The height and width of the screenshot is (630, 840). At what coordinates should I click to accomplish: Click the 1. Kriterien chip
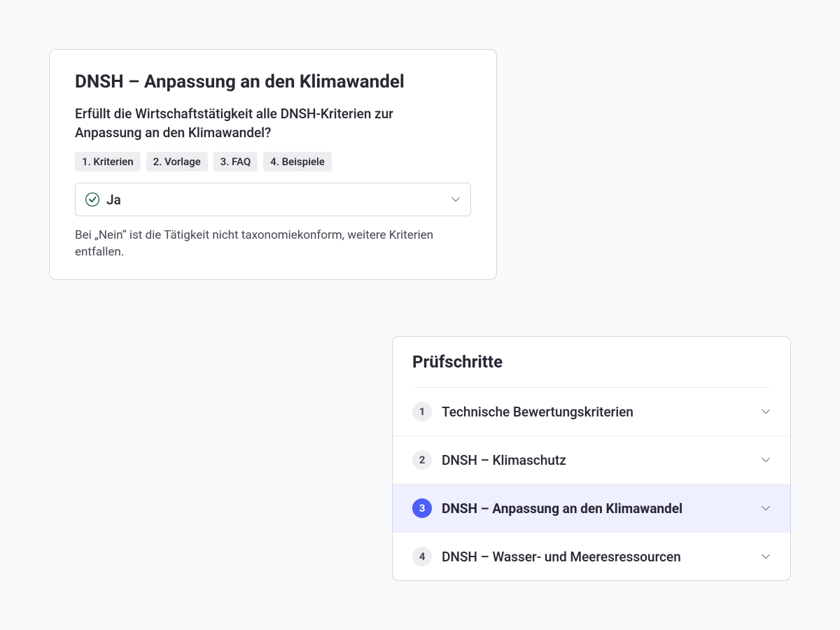(x=108, y=162)
